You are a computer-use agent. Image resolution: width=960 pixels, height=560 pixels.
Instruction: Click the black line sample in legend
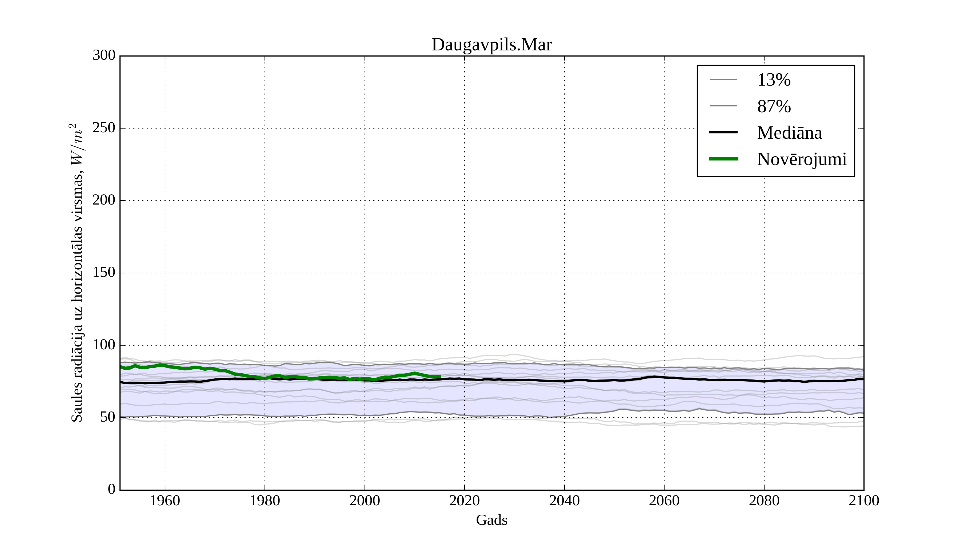click(x=723, y=132)
